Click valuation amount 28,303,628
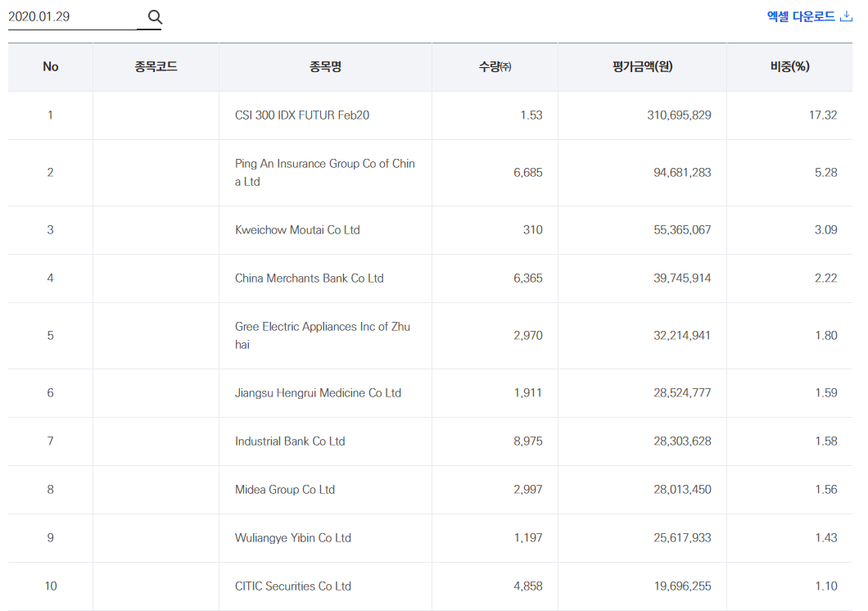This screenshot has width=868, height=611. [682, 441]
